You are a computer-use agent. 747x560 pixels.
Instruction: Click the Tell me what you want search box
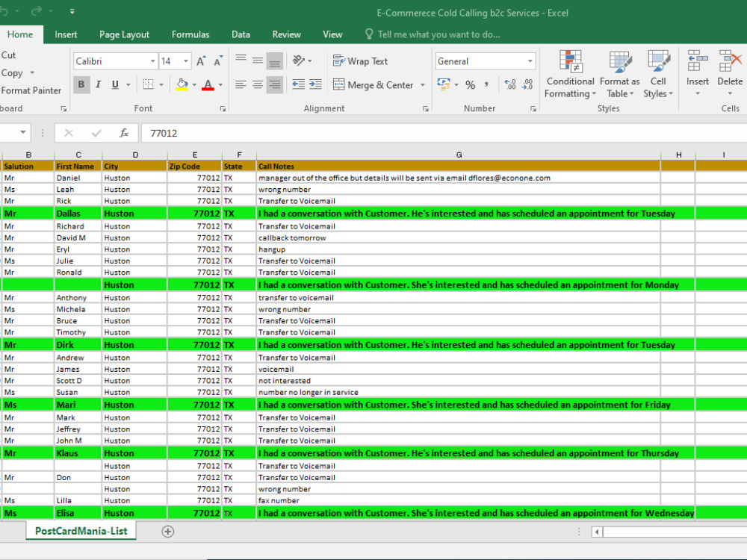[438, 34]
